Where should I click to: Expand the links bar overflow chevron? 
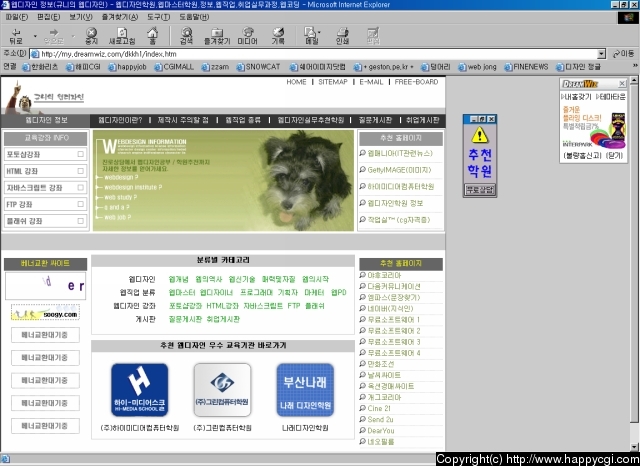click(x=635, y=65)
